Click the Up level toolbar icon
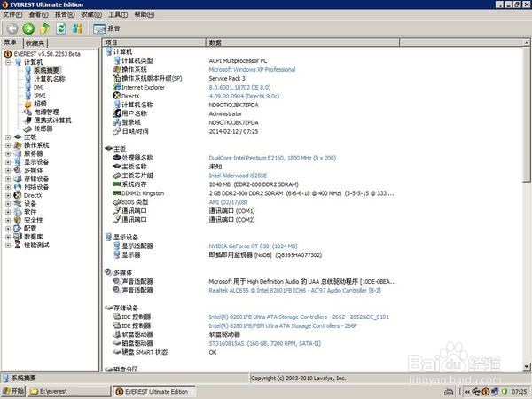 pyautogui.click(x=45, y=28)
